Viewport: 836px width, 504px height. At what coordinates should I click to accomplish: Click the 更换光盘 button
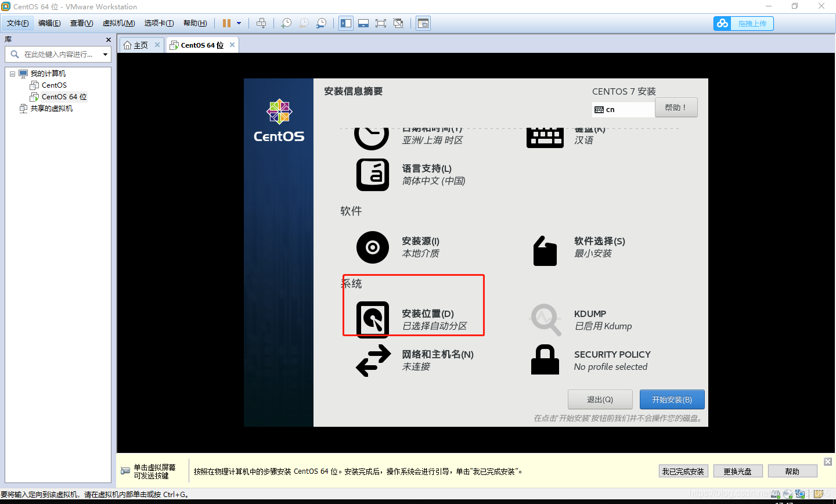tap(738, 471)
